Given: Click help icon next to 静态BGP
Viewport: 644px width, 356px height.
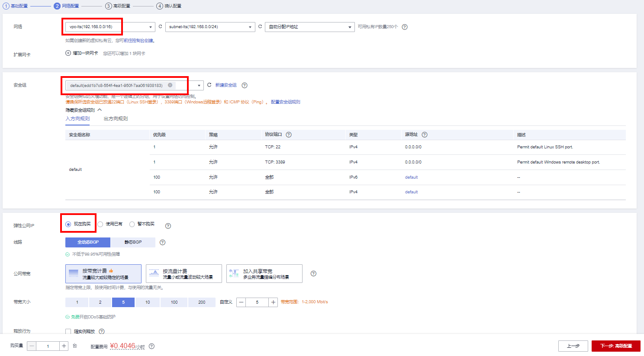Looking at the screenshot, I should pos(163,243).
